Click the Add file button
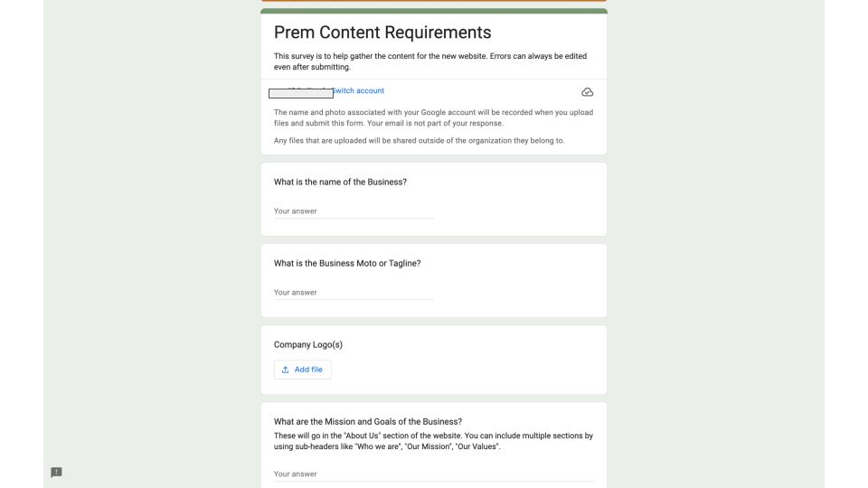The width and height of the screenshot is (868, 488). click(x=302, y=370)
